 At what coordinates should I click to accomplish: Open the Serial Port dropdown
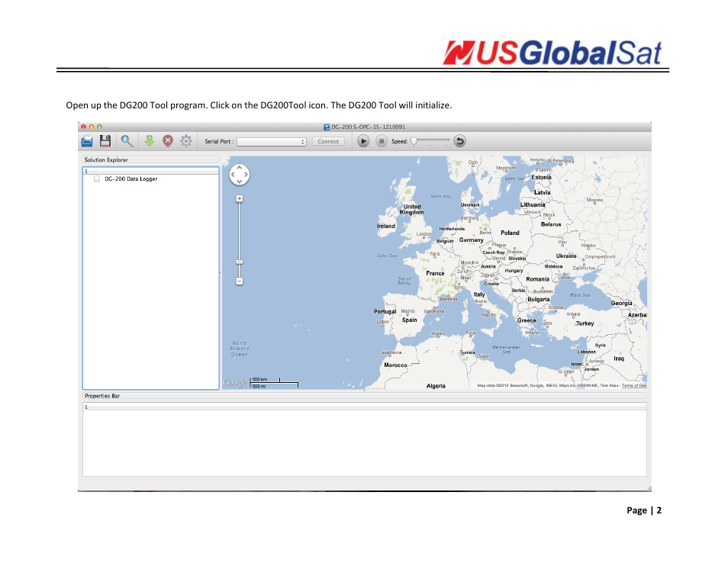[272, 142]
